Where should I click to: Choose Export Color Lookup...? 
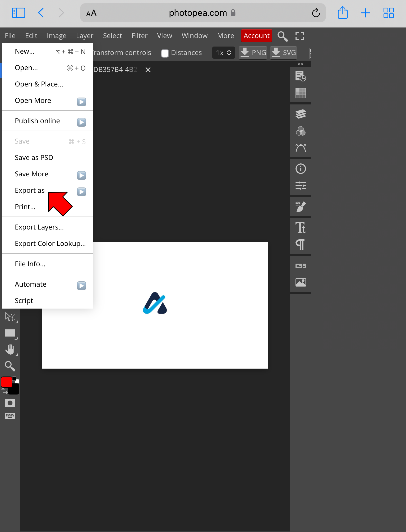pyautogui.click(x=47, y=244)
